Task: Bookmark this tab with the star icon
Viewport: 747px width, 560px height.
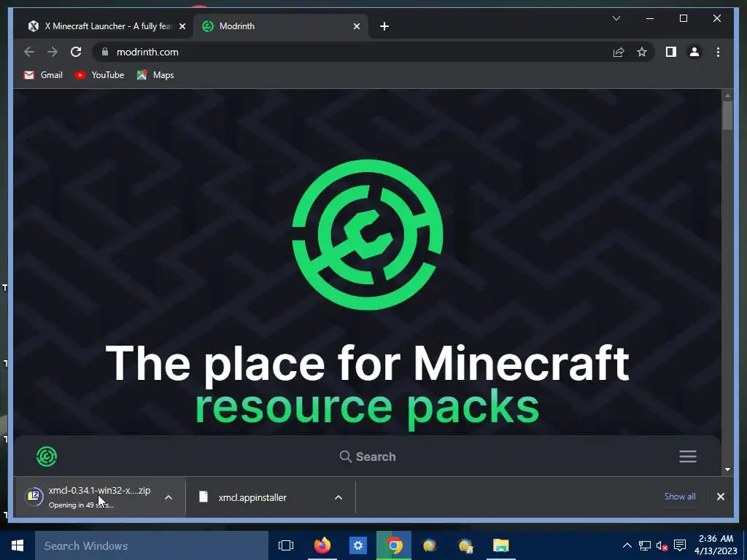Action: [x=642, y=52]
